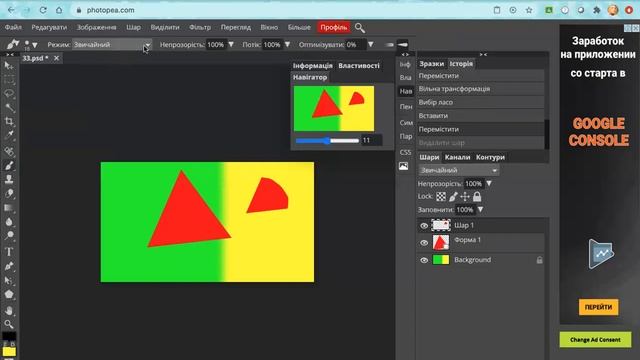The width and height of the screenshot is (640, 360).
Task: Switch to the Канали tab
Action: click(458, 157)
